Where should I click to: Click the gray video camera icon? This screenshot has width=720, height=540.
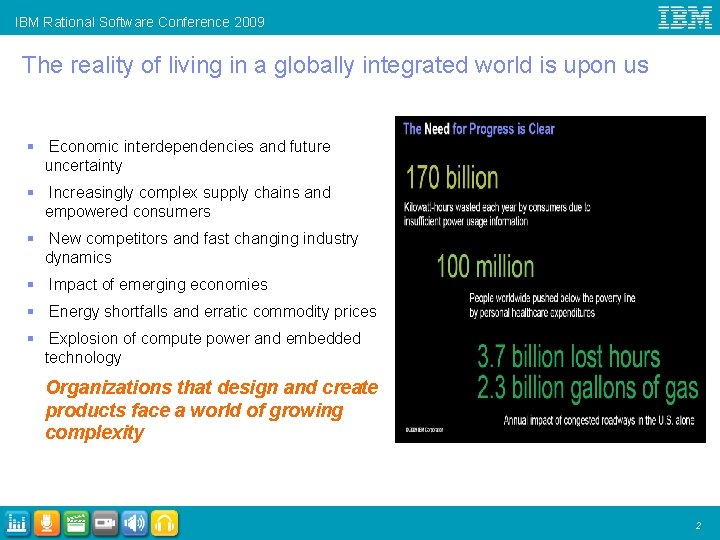105,523
